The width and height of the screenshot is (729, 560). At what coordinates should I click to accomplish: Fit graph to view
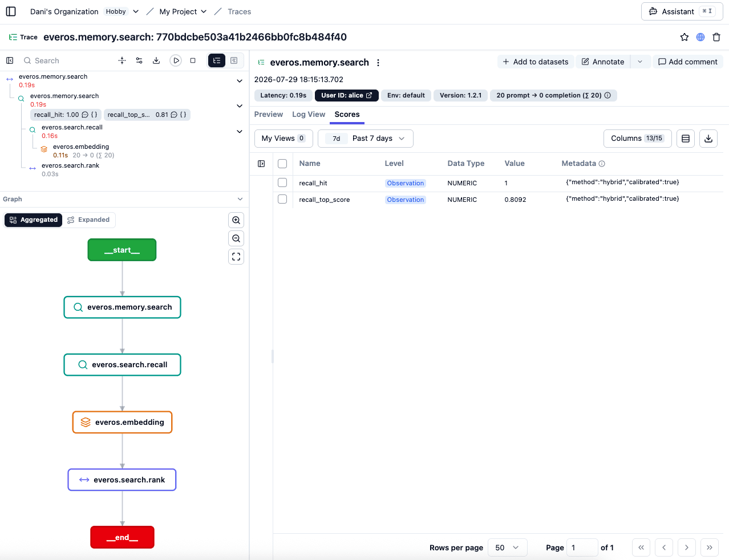(236, 257)
